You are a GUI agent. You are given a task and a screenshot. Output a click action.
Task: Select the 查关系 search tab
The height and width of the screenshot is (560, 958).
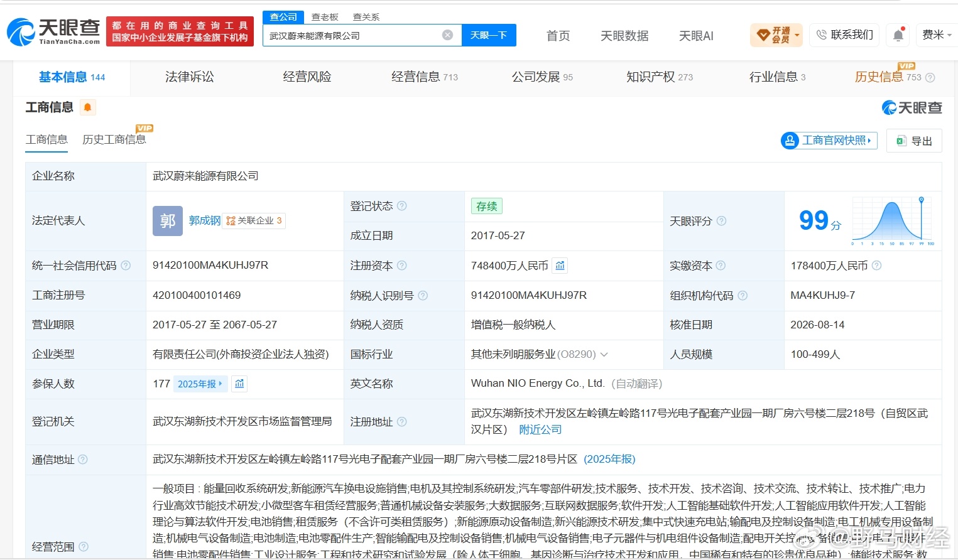coord(366,17)
